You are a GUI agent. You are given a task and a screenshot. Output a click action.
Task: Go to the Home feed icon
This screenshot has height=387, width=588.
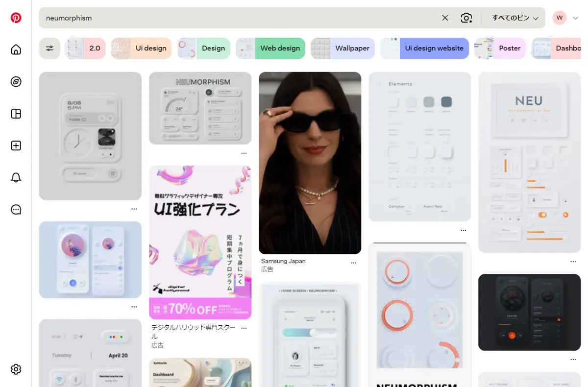[x=16, y=49]
